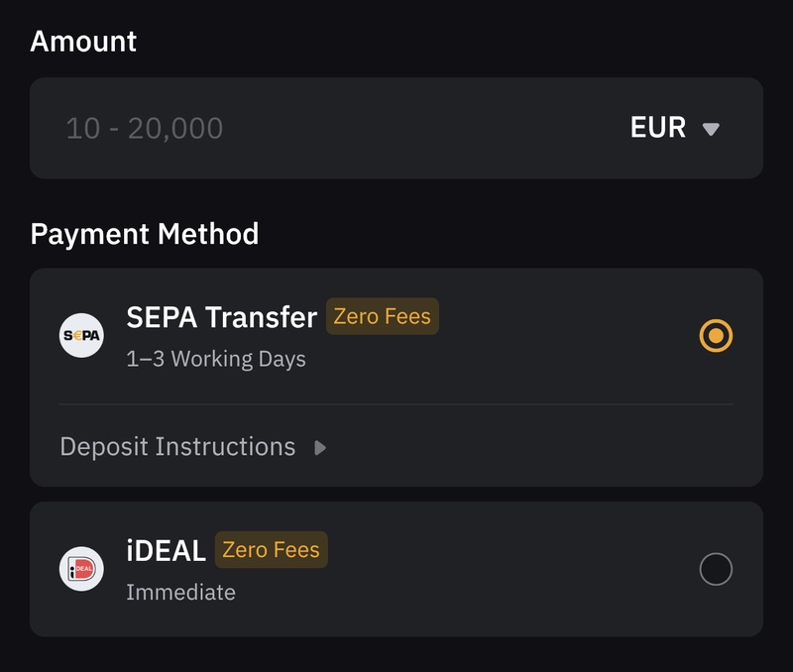Viewport: 793px width, 672px height.
Task: Open the Deposit Instructions link
Action: click(177, 447)
